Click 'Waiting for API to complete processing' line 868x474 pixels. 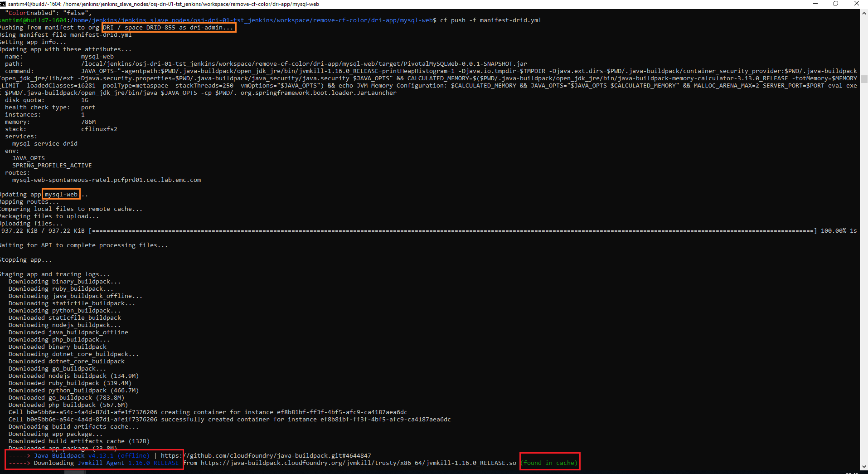pos(84,245)
